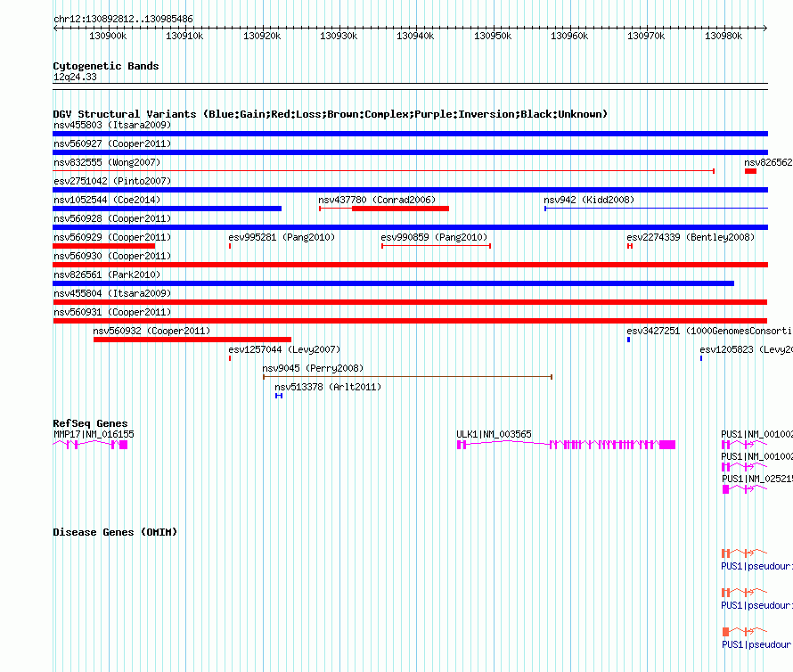Select the 130920k ruler tick label
Image resolution: width=793 pixels, height=672 pixels.
(x=262, y=36)
